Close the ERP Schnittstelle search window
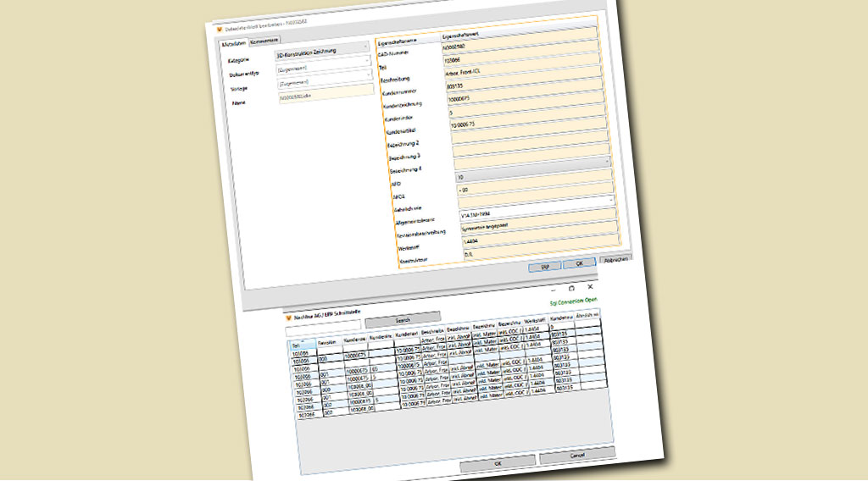Viewport: 868px width, 481px height. pos(591,287)
